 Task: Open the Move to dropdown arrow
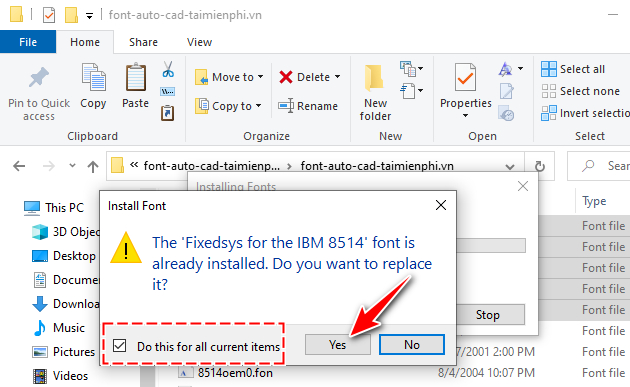(x=260, y=76)
